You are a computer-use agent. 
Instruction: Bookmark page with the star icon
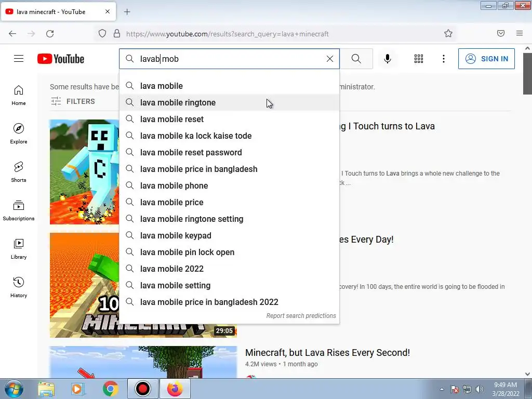pyautogui.click(x=448, y=34)
